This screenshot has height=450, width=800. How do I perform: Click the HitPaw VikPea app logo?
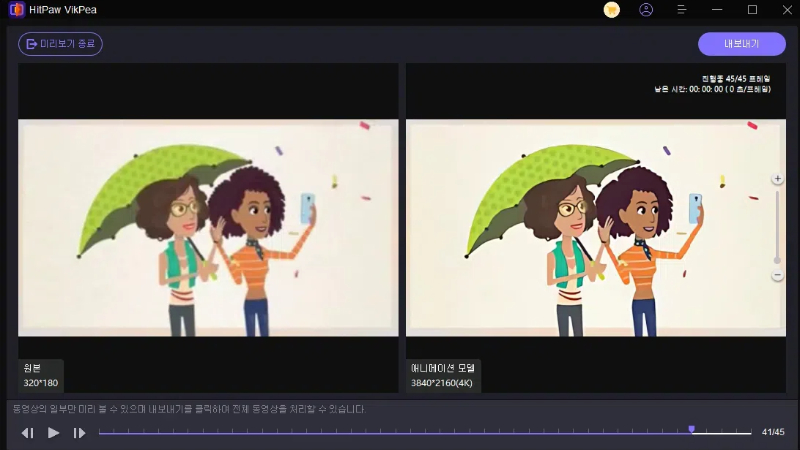click(17, 10)
